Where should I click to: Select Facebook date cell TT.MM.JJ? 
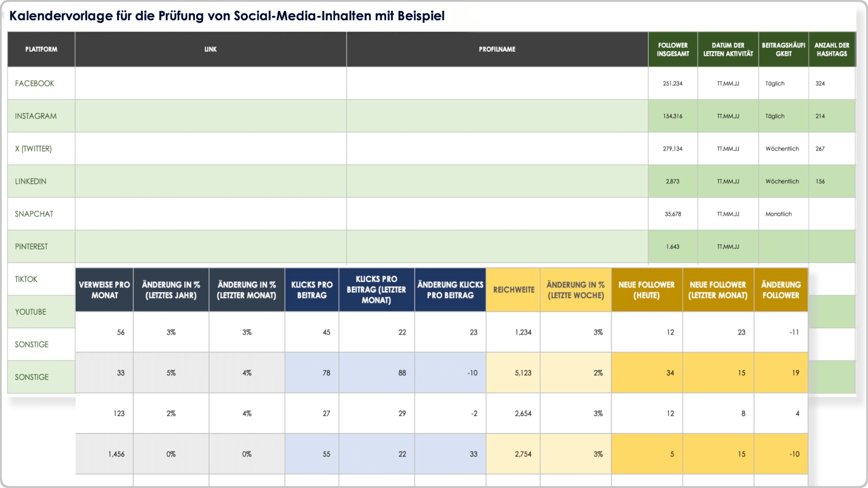728,83
